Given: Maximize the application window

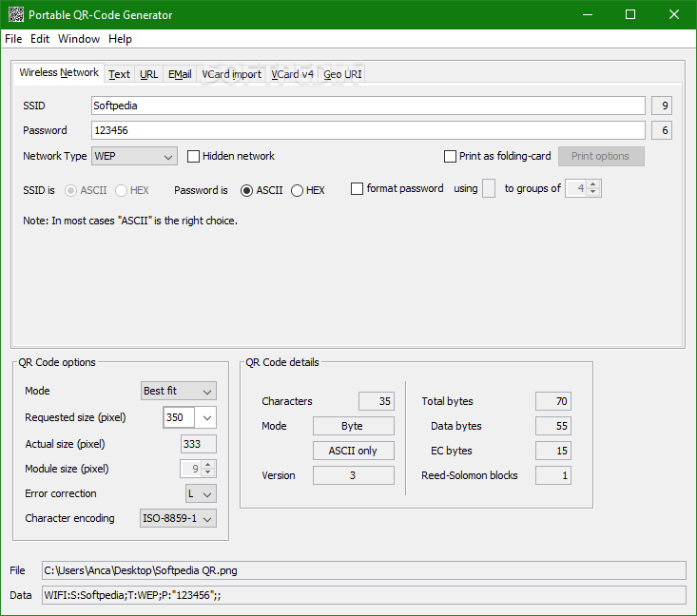Looking at the screenshot, I should click(630, 14).
